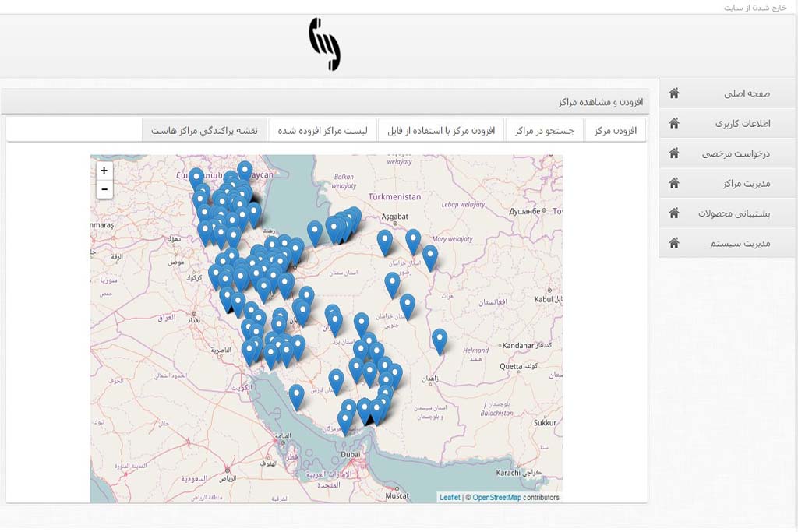Zoom in on the map
Image resolution: width=798 pixels, height=532 pixels.
(x=104, y=171)
